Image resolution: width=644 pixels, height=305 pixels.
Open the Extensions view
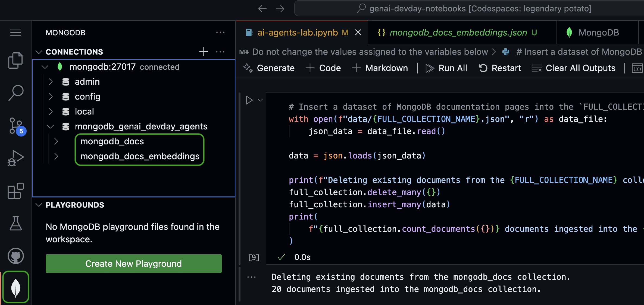coord(16,191)
